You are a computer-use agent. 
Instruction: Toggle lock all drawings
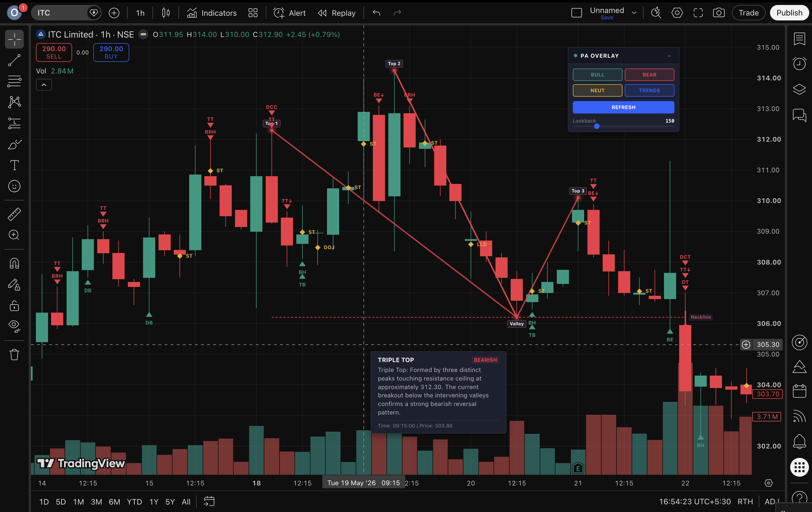pos(14,306)
